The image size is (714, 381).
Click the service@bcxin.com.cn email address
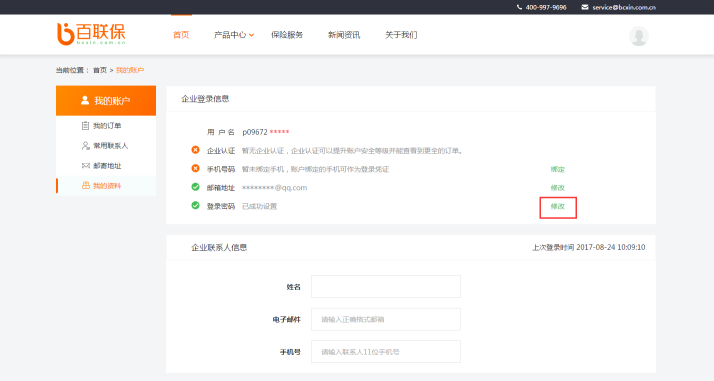click(x=624, y=7)
